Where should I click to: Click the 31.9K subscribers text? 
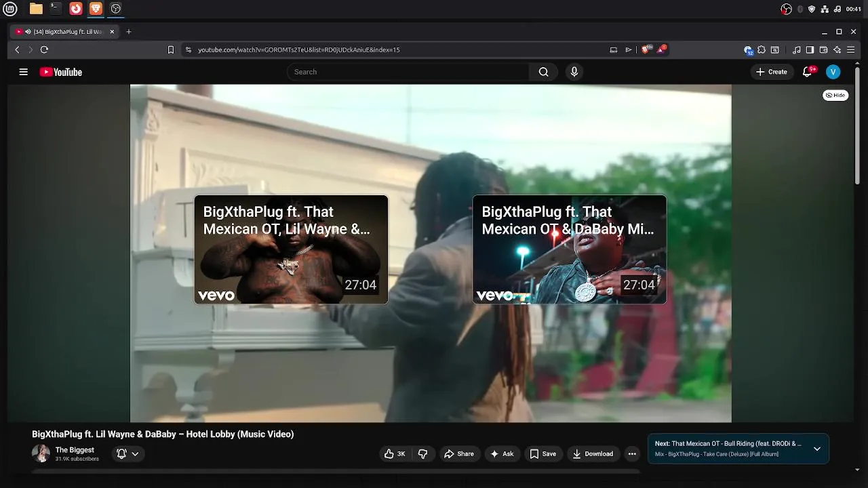(x=77, y=459)
